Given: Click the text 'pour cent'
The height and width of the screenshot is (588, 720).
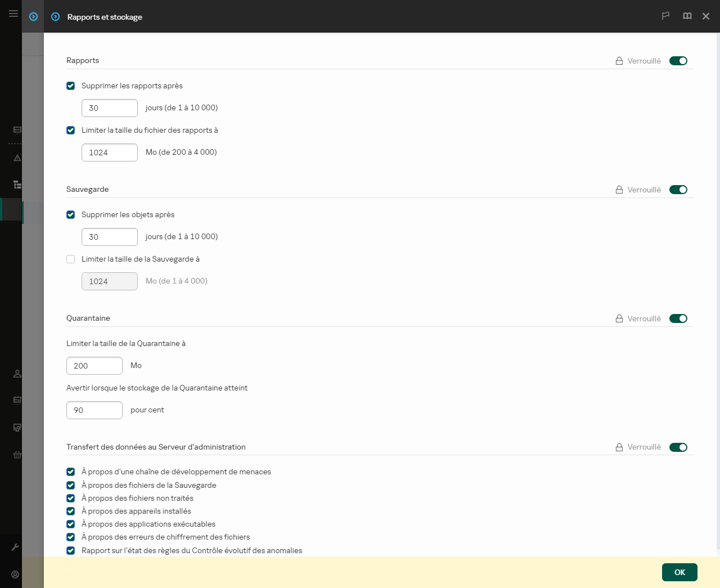Looking at the screenshot, I should (x=147, y=410).
